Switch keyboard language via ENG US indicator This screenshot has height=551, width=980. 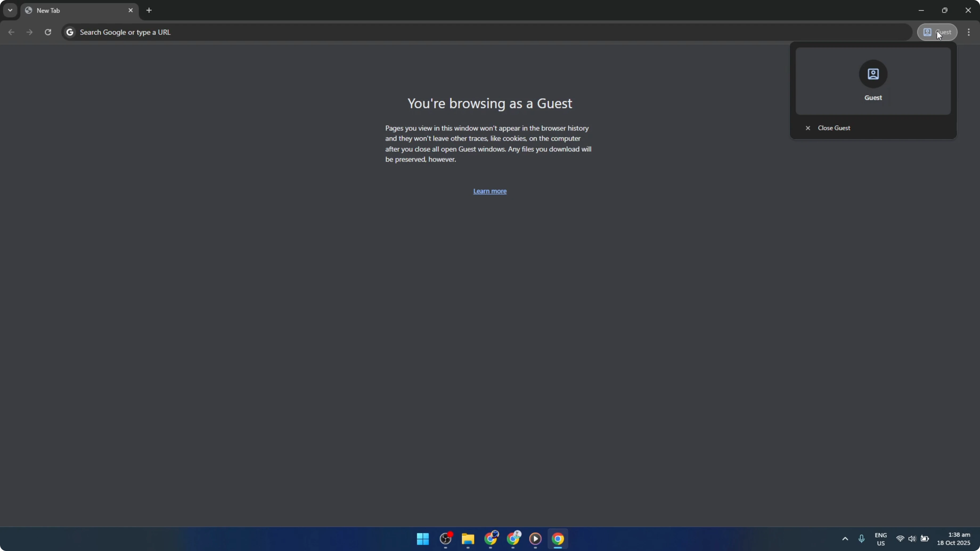(x=881, y=539)
